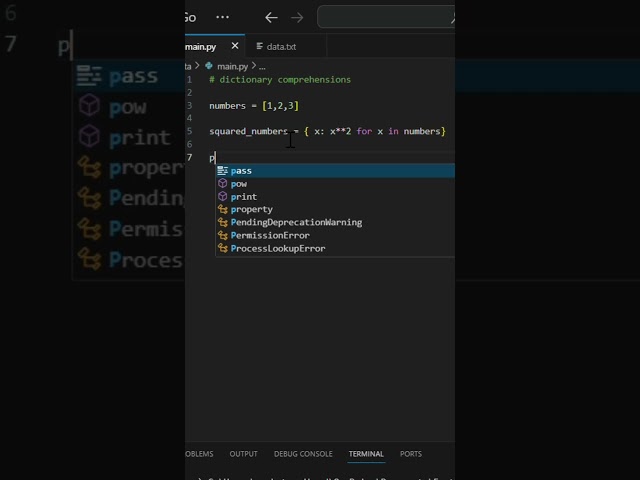640x480 pixels.
Task: Select 'pow' function suggestion
Action: [336, 184]
